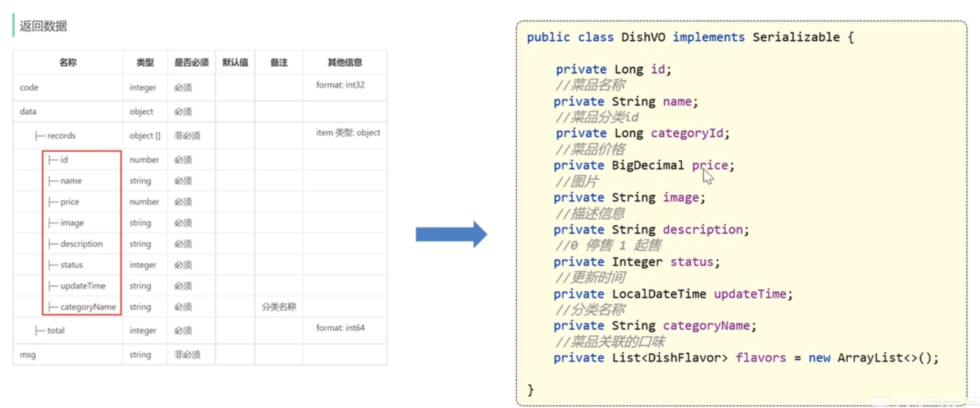Click 'private String categoryName;' code line

(655, 325)
